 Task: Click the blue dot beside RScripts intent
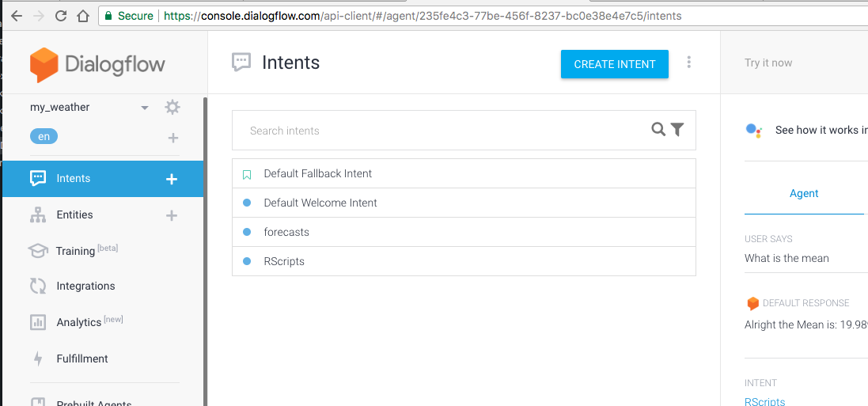tap(247, 261)
